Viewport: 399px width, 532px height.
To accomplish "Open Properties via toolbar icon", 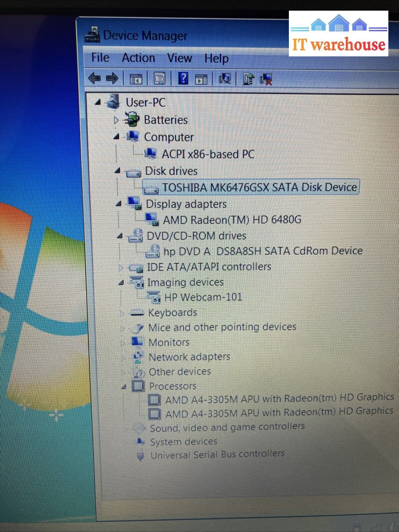I will pos(159,79).
